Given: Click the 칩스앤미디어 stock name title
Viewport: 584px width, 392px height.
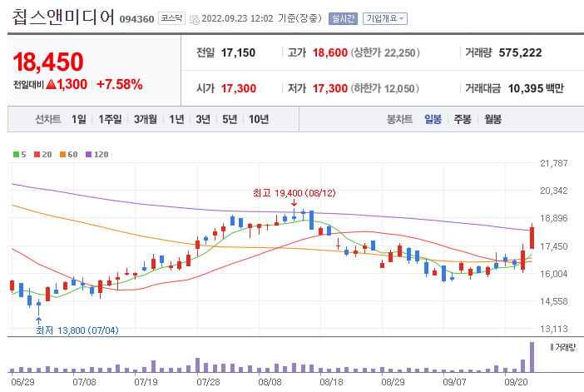Looking at the screenshot, I should (63, 17).
